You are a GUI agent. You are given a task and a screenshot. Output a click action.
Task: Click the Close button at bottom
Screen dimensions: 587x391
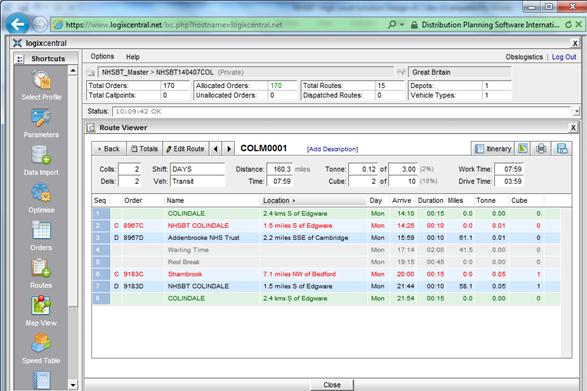coord(332,385)
